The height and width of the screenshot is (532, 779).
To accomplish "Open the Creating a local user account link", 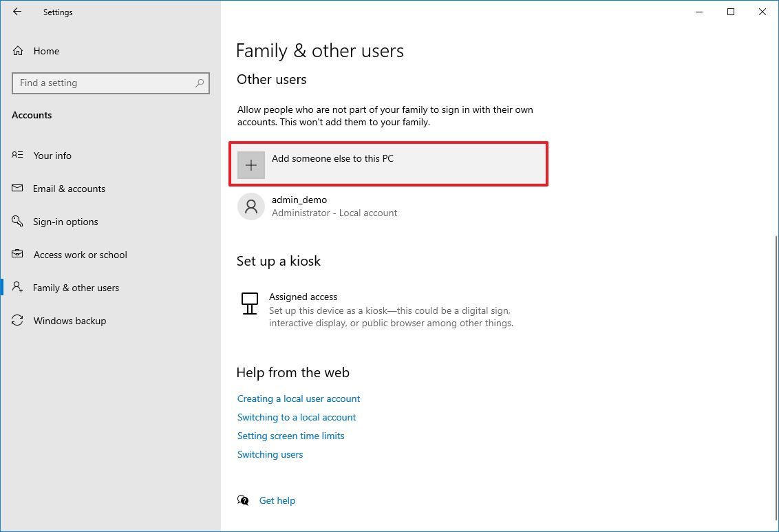I will 299,398.
